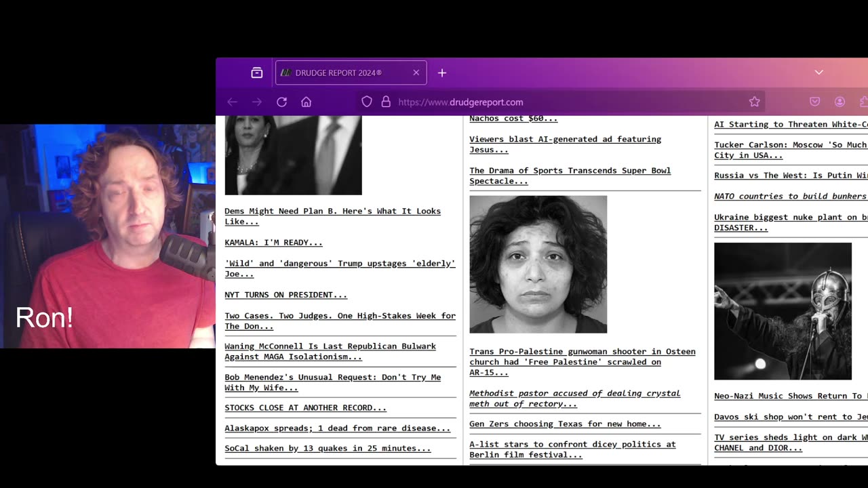Go back one page in the browser
The image size is (868, 488).
pyautogui.click(x=233, y=102)
